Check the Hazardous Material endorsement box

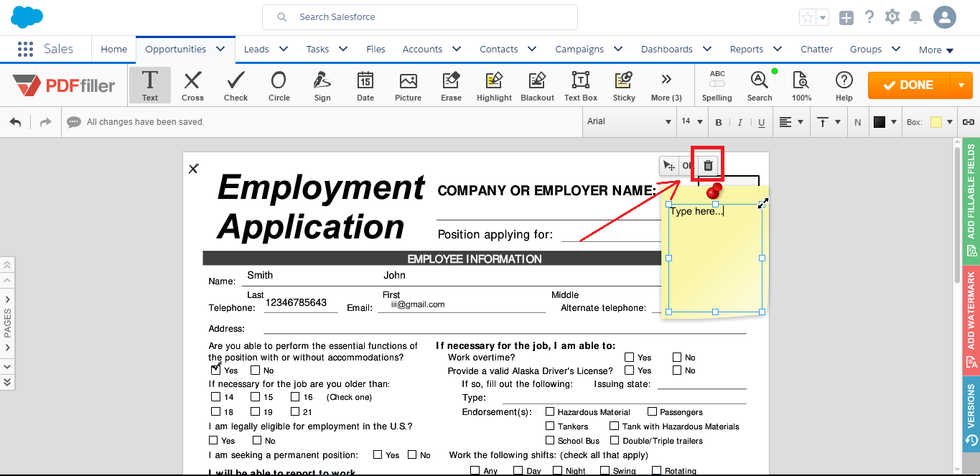click(x=550, y=411)
